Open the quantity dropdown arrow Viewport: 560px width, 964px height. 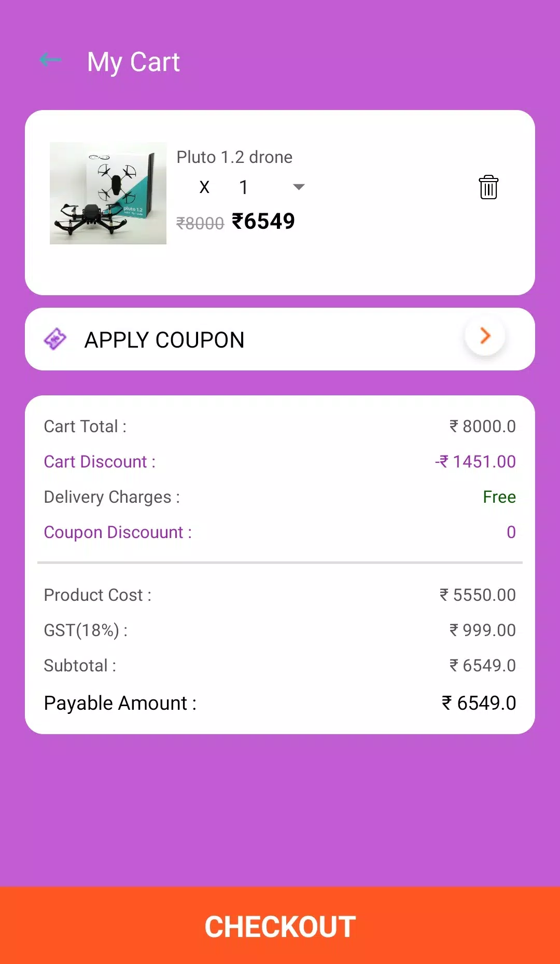pyautogui.click(x=299, y=187)
